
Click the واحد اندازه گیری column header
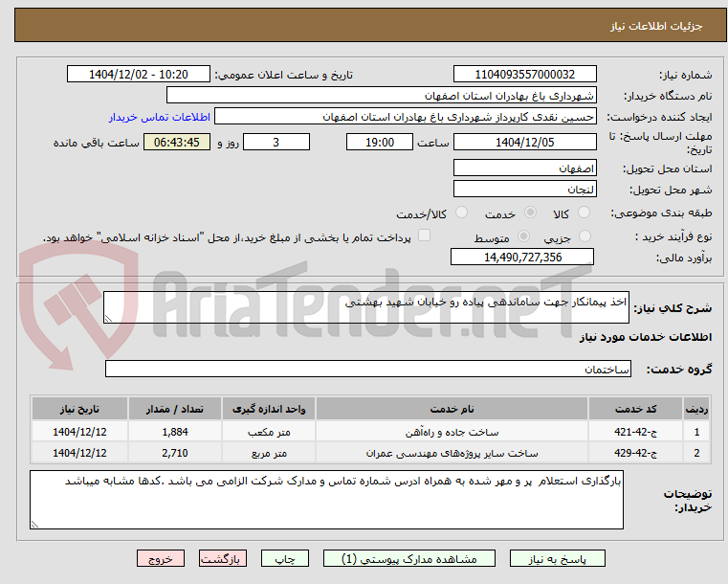(x=269, y=410)
